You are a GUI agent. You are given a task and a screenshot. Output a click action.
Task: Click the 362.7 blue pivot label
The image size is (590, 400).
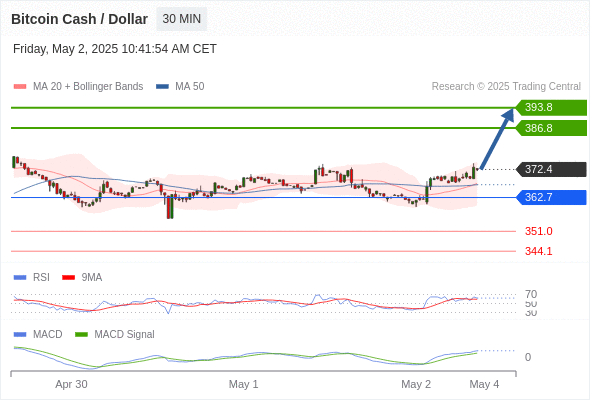[551, 197]
